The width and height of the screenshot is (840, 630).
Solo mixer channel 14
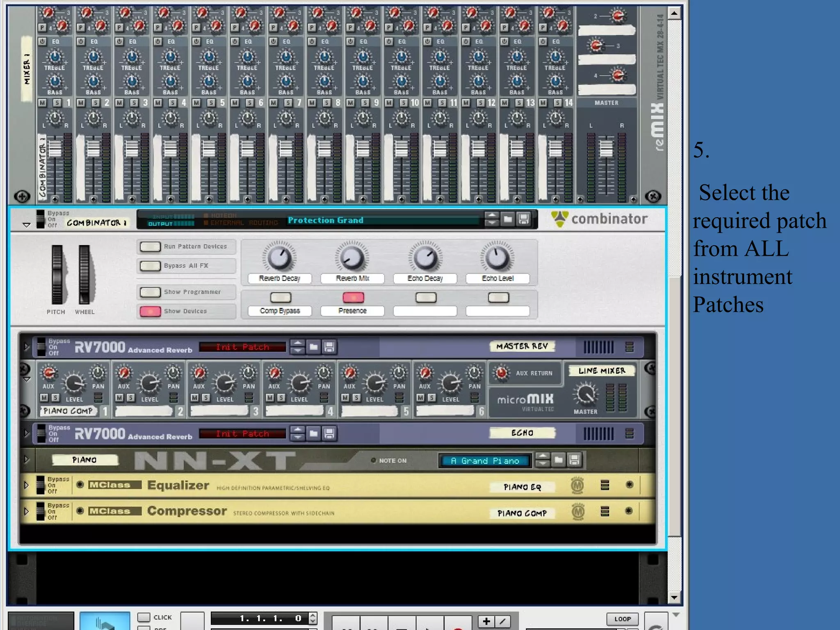557,103
